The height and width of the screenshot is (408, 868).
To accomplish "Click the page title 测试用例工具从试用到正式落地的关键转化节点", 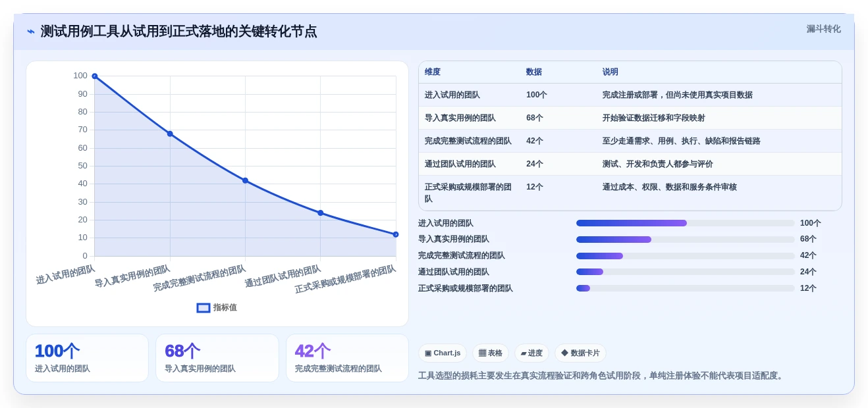I will click(x=178, y=32).
